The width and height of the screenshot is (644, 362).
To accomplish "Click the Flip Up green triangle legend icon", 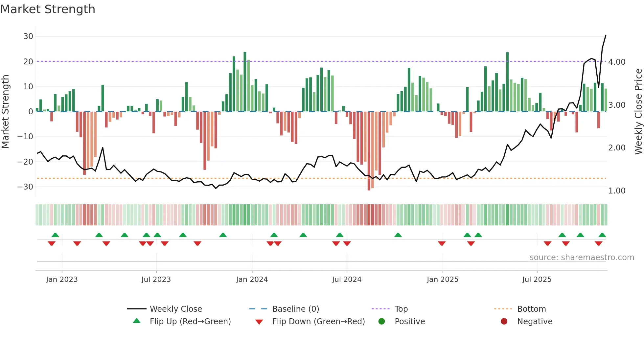I will pyautogui.click(x=137, y=321).
